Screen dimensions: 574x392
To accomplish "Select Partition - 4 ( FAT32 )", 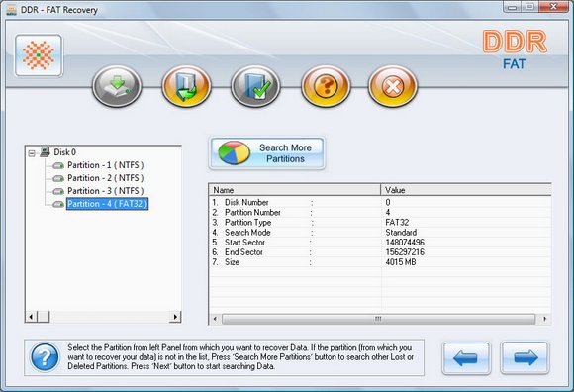I will 107,204.
